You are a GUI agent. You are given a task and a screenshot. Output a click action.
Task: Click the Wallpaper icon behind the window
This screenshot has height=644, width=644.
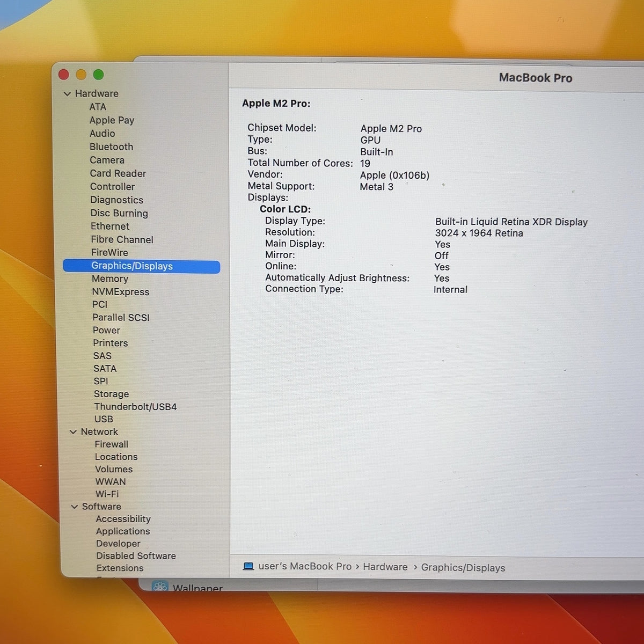click(160, 586)
